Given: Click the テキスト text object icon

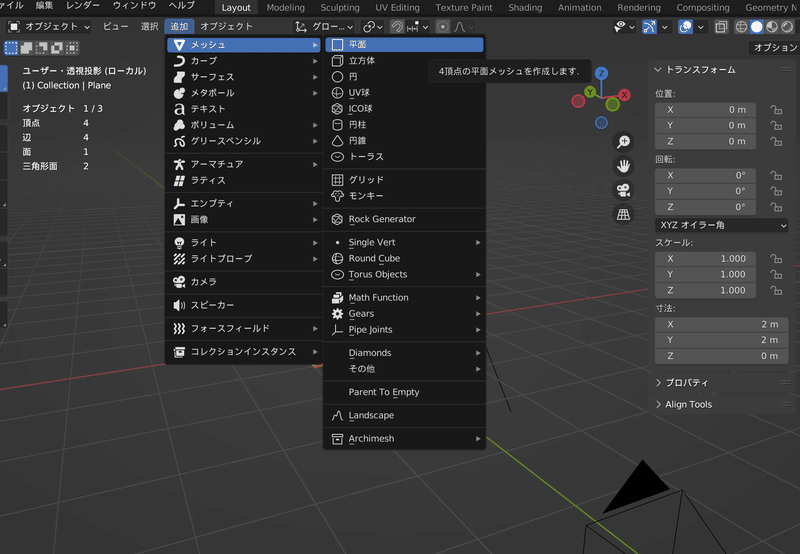Looking at the screenshot, I should [179, 109].
